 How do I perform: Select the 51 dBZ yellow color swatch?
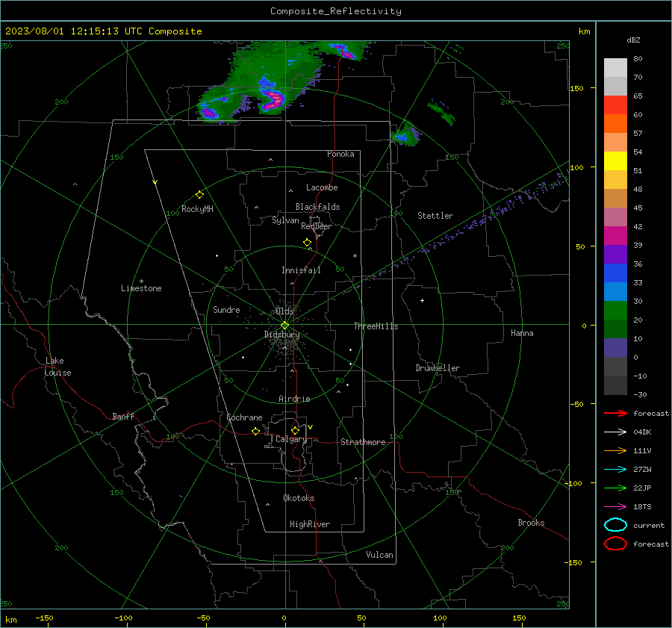615,161
